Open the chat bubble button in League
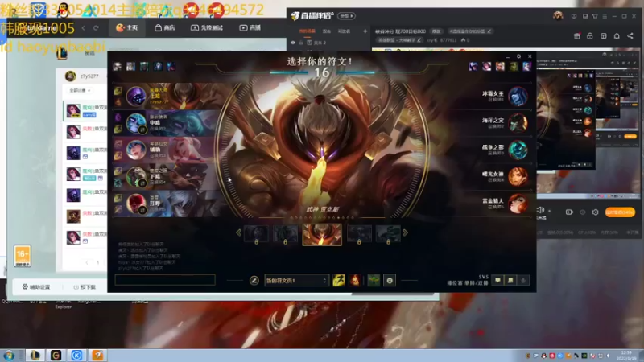 click(497, 280)
